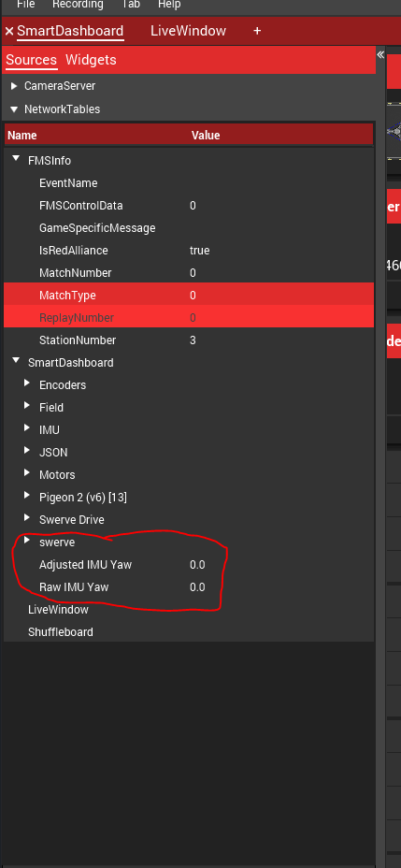Expand the Field subtable arrow
Screen dimensions: 401x868
[26, 406]
